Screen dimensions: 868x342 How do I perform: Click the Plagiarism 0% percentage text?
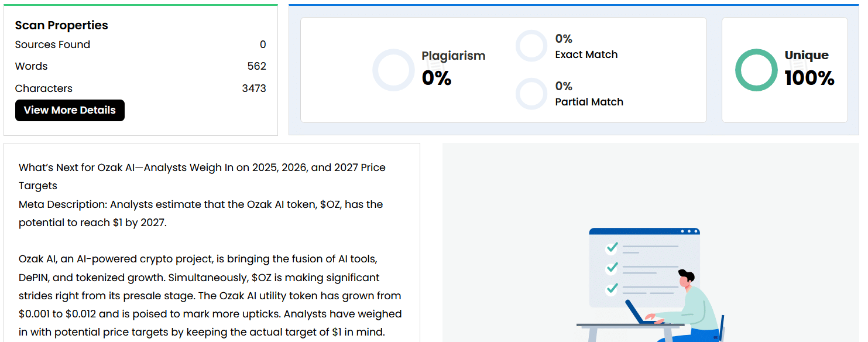(x=437, y=78)
